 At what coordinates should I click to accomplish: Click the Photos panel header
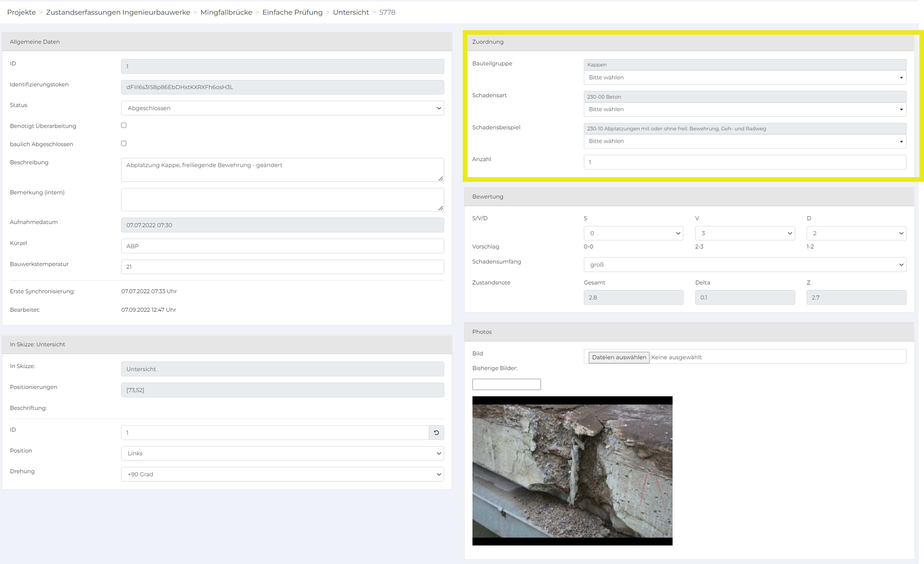(689, 332)
